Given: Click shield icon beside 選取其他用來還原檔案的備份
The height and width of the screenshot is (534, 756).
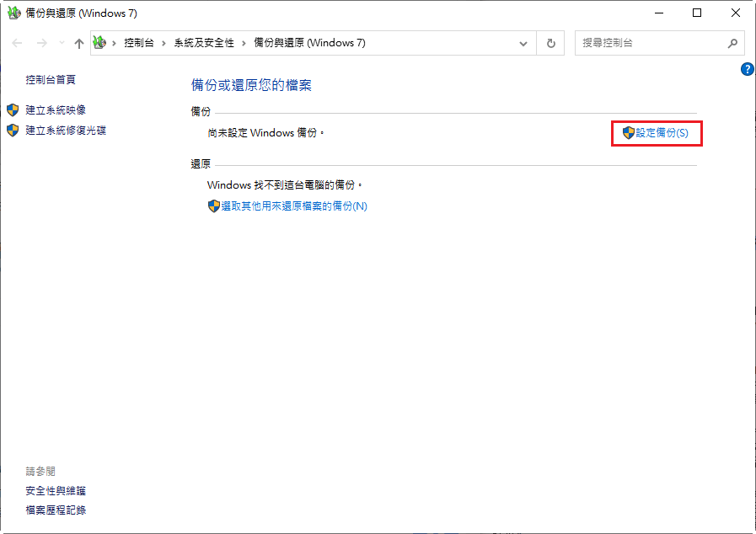Looking at the screenshot, I should click(213, 206).
